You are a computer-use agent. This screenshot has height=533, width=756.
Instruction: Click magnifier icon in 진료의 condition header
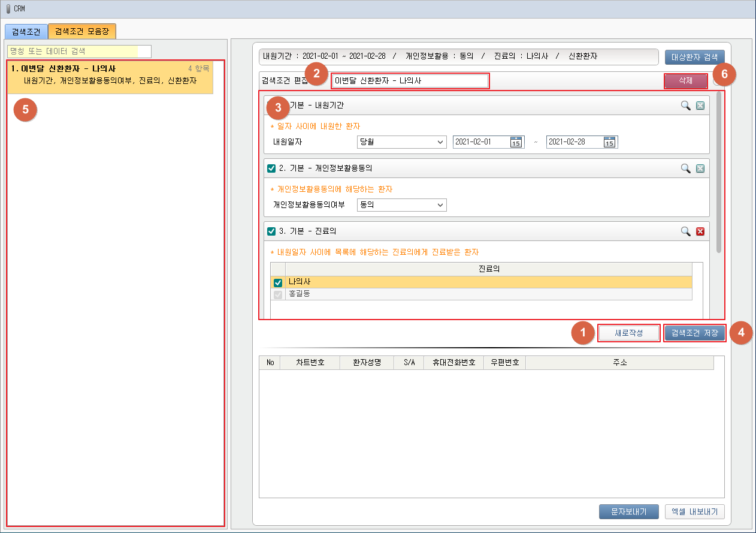(685, 231)
